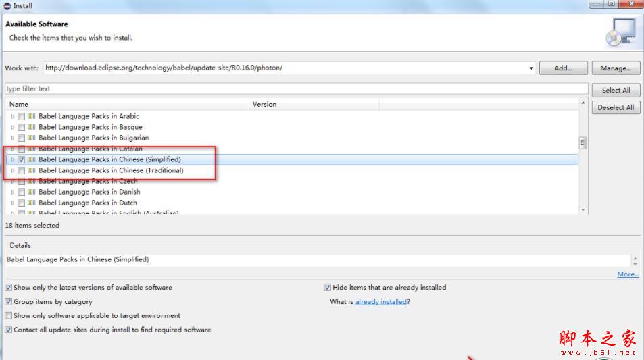The image size is (644, 360).
Task: Click the Basque language pack category icon
Action: tap(32, 127)
